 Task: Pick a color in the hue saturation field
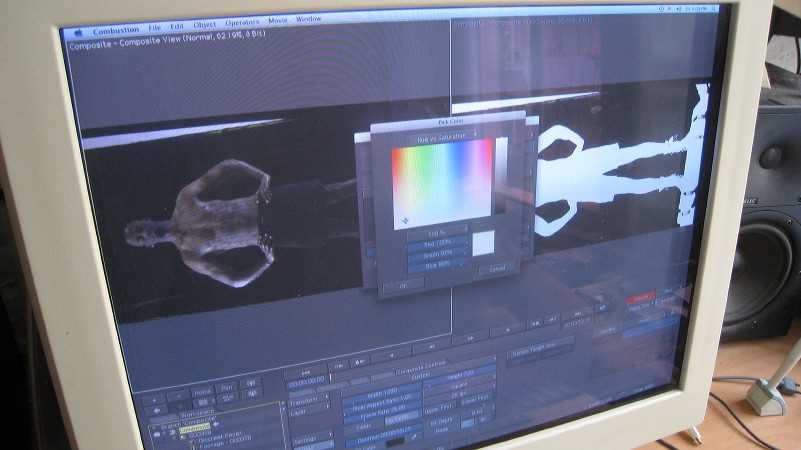[x=442, y=184]
